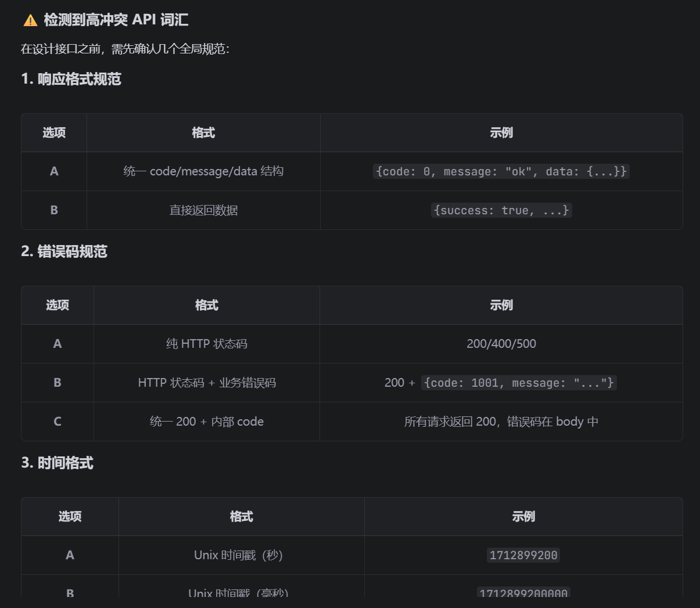Click the {code: 0, message: "ok"} code snippet
The image size is (700, 608).
pos(501,171)
